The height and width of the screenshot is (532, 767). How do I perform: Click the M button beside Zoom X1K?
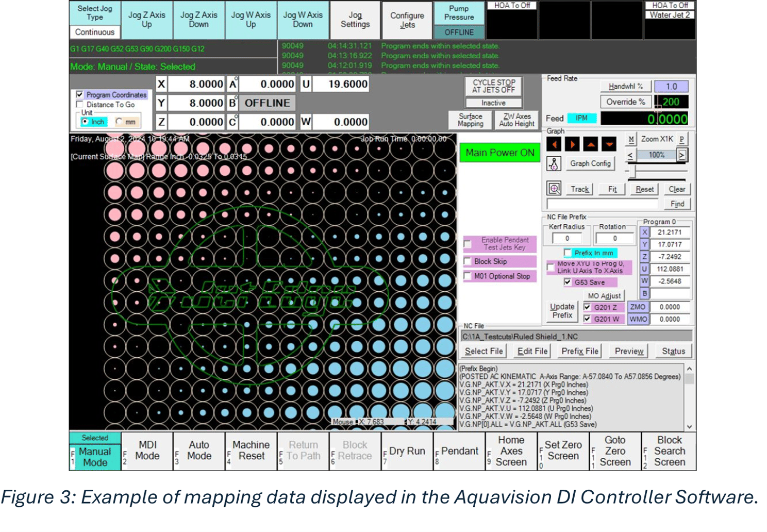coord(631,139)
